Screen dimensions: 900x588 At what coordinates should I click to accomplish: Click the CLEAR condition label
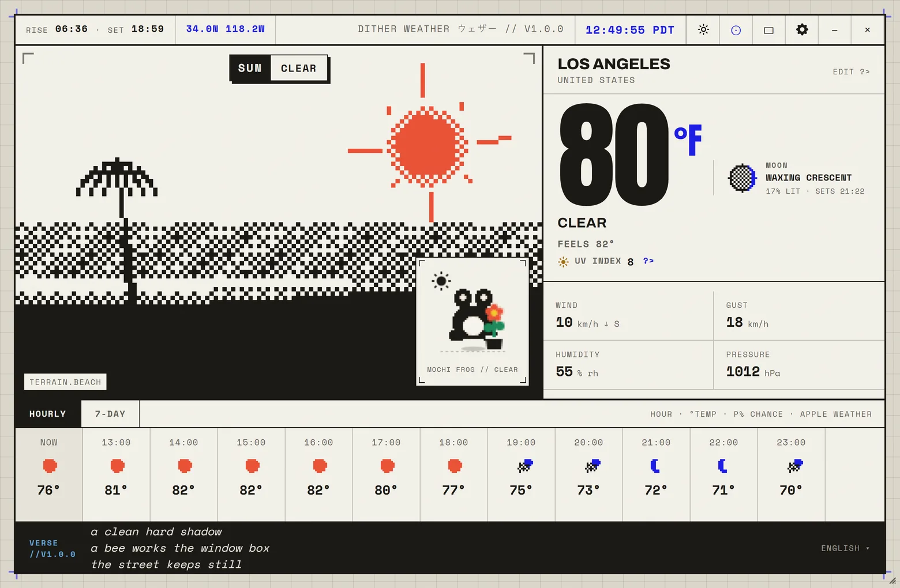[298, 68]
